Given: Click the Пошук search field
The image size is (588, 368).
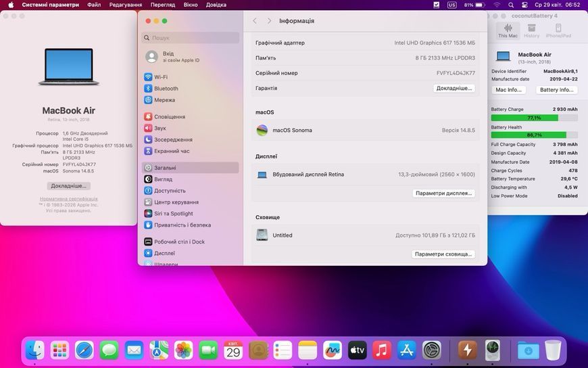Looking at the screenshot, I should 191,38.
